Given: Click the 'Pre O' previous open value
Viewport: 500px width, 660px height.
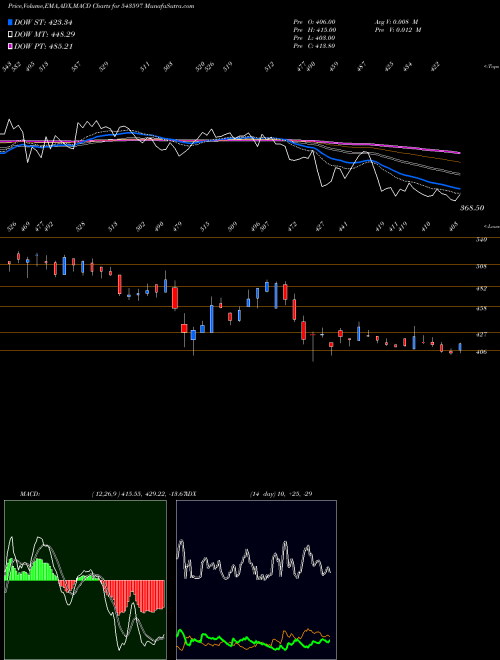Looking at the screenshot, I should [314, 22].
